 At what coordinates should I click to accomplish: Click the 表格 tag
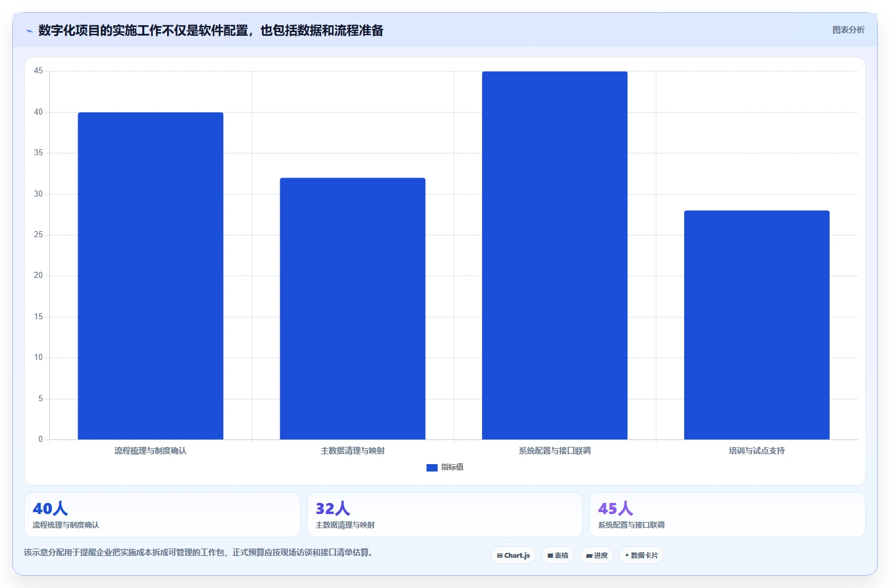tap(558, 555)
